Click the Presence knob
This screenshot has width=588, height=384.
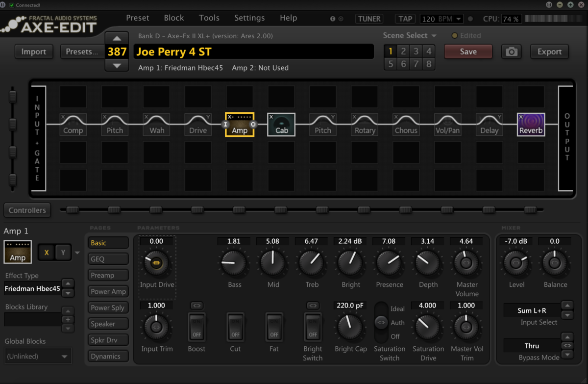[x=389, y=263]
